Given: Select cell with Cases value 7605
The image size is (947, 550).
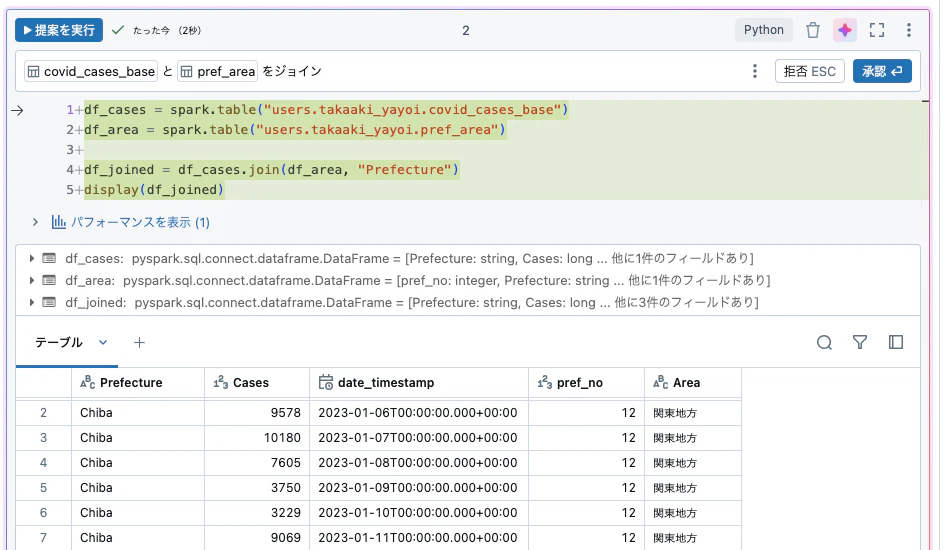Looking at the screenshot, I should (x=257, y=463).
